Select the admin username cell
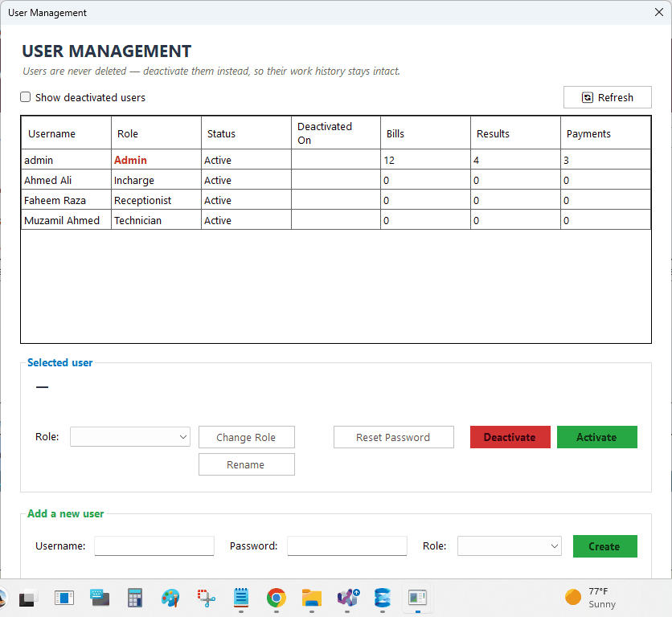672x617 pixels. click(x=66, y=160)
